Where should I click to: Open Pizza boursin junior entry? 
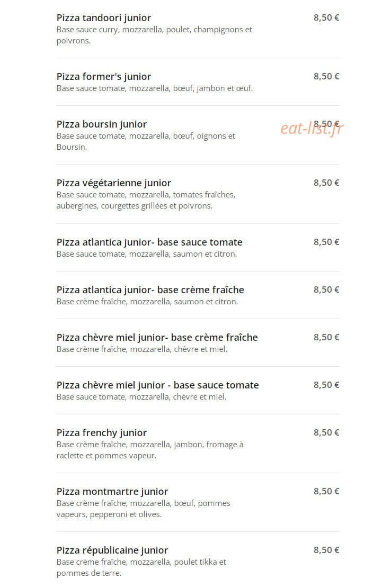point(101,124)
